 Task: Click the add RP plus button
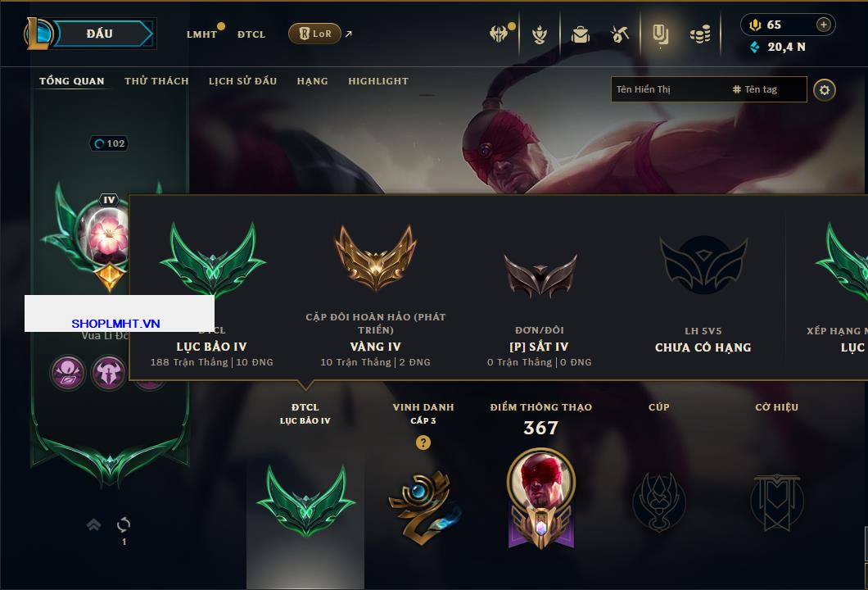pos(824,25)
